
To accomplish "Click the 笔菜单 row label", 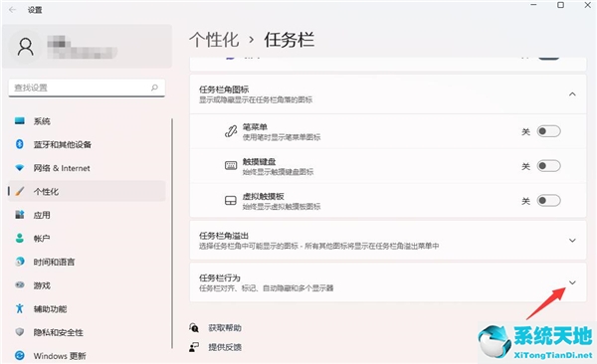I will pos(255,126).
